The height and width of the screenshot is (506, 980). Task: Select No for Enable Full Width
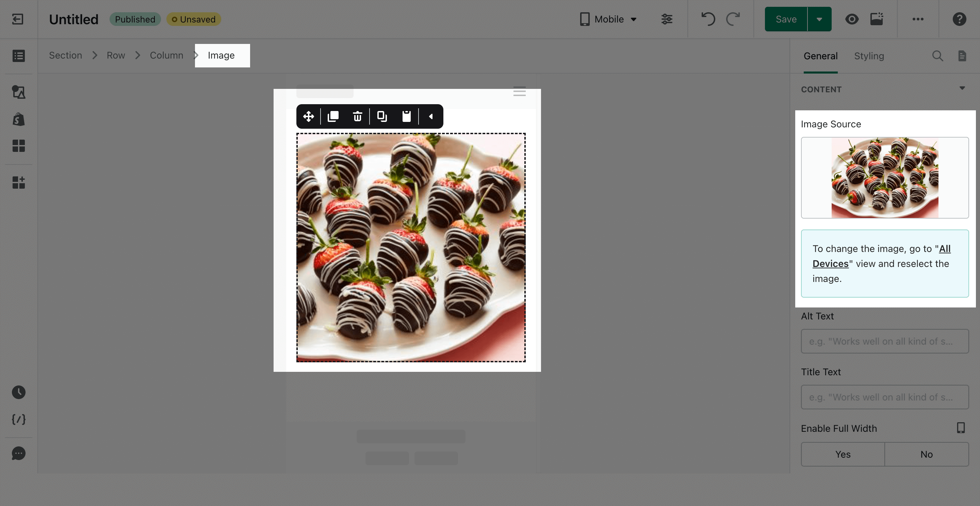click(x=927, y=454)
